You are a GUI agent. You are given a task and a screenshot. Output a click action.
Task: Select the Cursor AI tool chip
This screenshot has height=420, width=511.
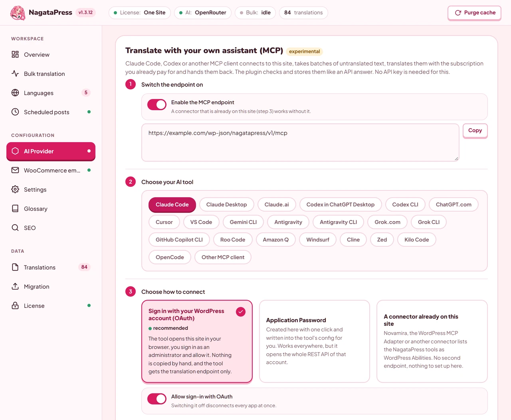pyautogui.click(x=164, y=222)
